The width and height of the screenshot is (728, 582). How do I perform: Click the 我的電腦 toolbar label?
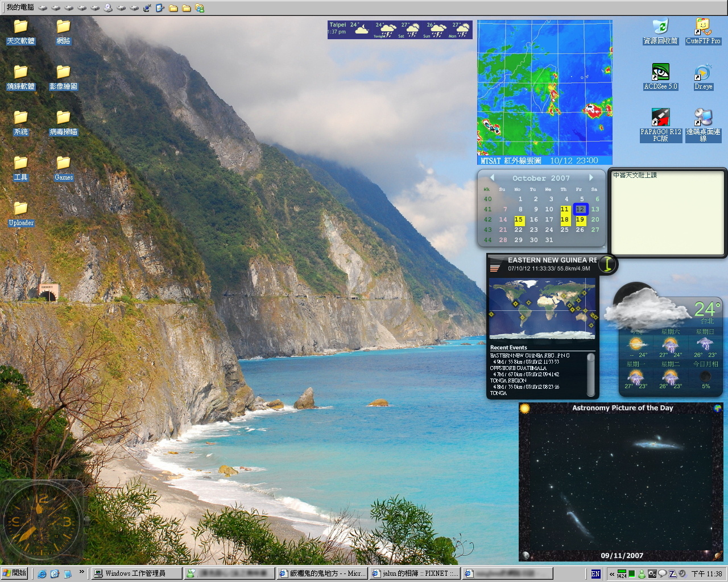click(x=20, y=7)
